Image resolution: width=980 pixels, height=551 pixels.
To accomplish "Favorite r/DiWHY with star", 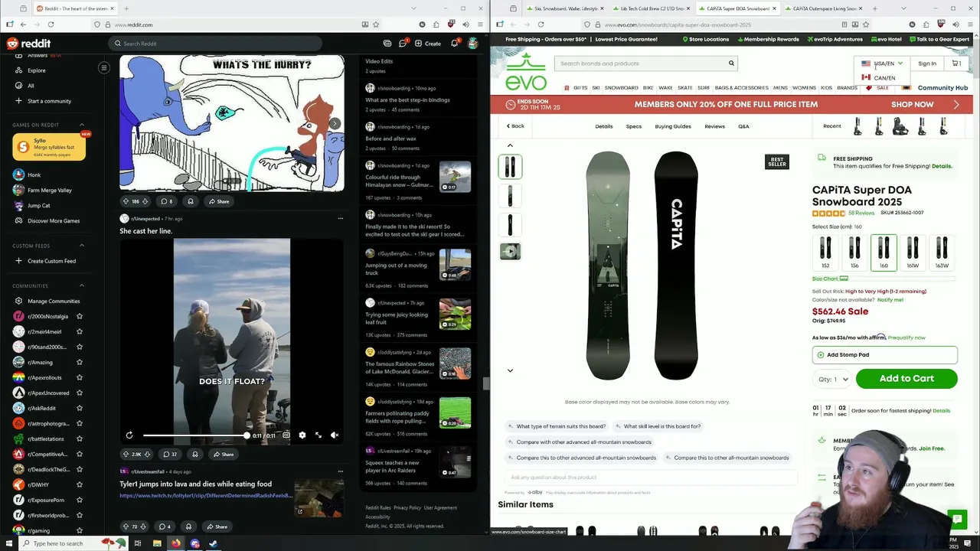I will (80, 485).
